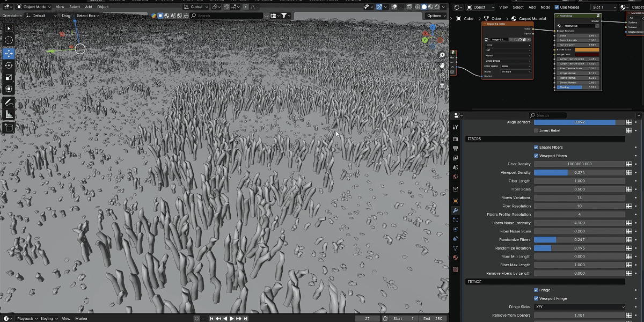Open the Node menu in shader editor
Image resolution: width=644 pixels, height=322 pixels.
545,7
